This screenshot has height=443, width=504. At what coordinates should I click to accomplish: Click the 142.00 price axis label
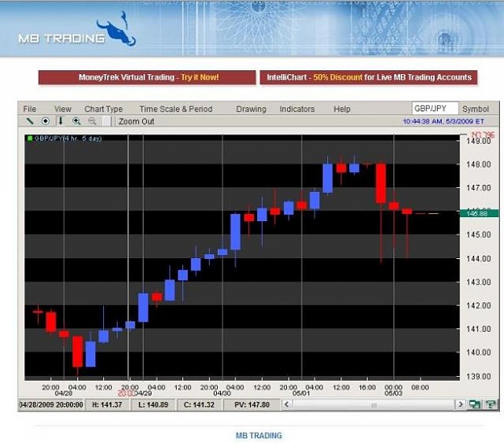pos(479,306)
